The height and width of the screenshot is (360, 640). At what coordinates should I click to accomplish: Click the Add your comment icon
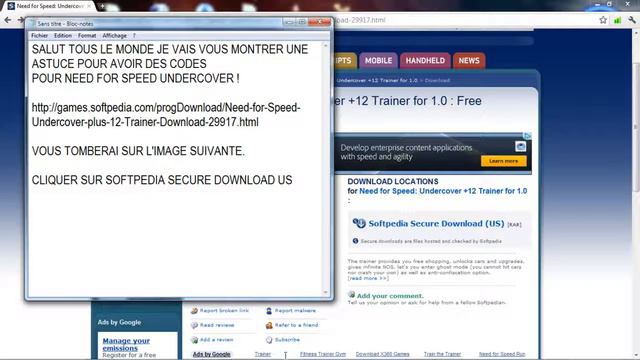351,294
